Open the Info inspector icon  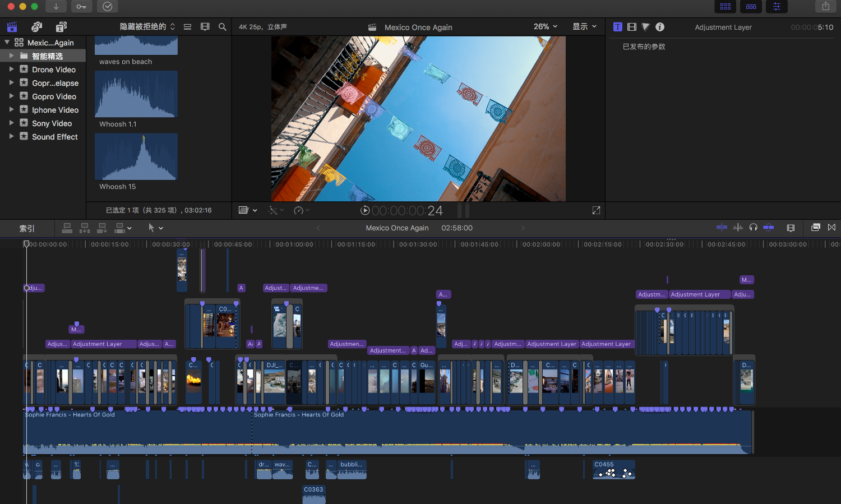[x=660, y=27]
